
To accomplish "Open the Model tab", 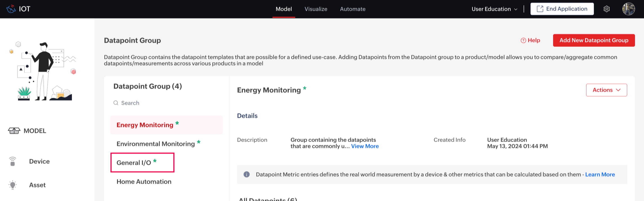I will pos(284,9).
